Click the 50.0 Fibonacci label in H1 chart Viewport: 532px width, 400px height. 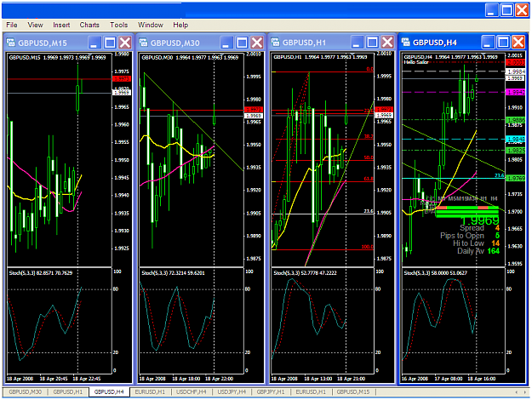[x=369, y=157]
